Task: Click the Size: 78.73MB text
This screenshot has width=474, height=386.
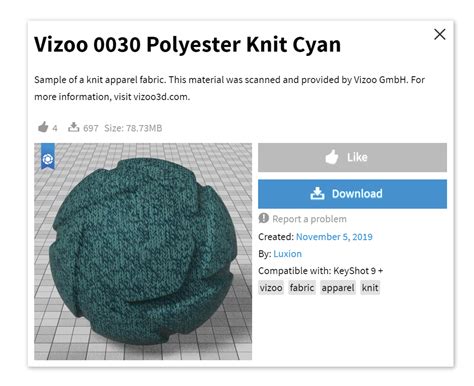Action: click(133, 128)
